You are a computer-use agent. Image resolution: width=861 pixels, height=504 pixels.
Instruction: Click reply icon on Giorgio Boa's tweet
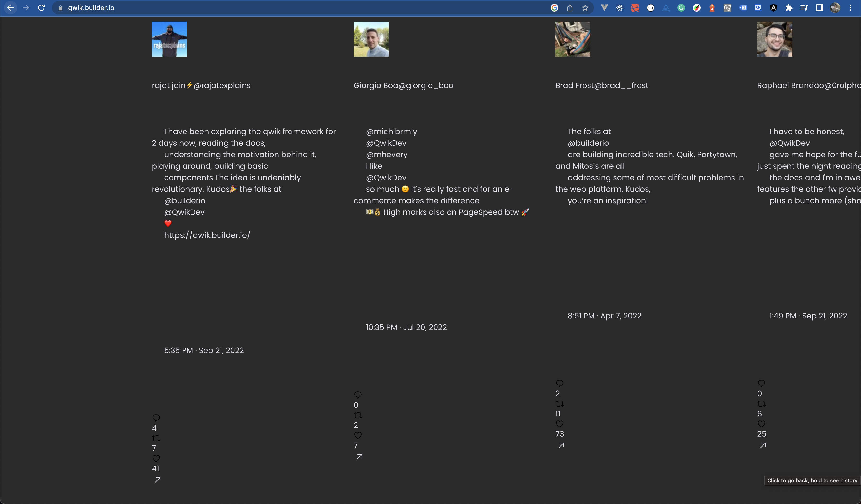click(x=358, y=395)
